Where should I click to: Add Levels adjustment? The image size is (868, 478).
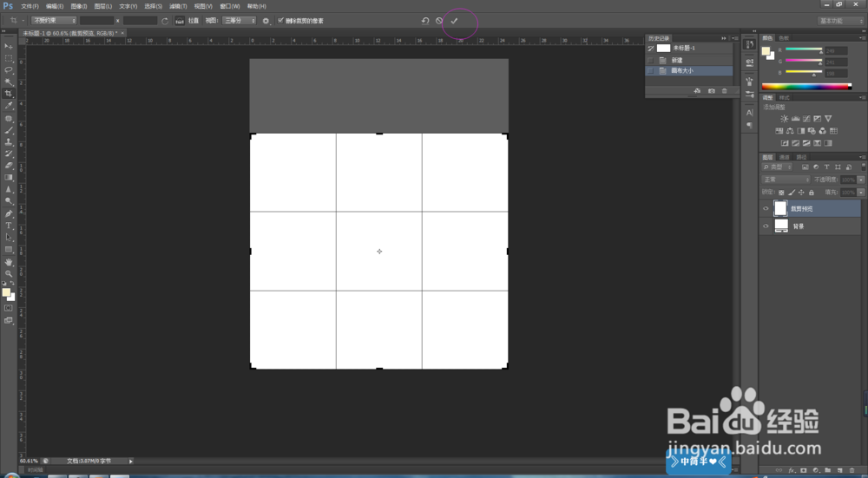pyautogui.click(x=795, y=118)
